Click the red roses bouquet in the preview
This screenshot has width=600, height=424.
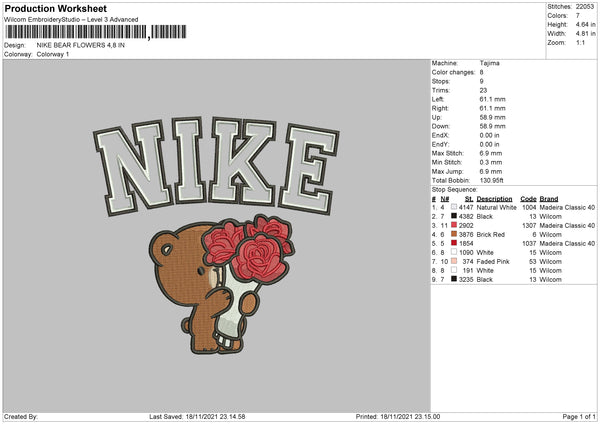pyautogui.click(x=249, y=249)
